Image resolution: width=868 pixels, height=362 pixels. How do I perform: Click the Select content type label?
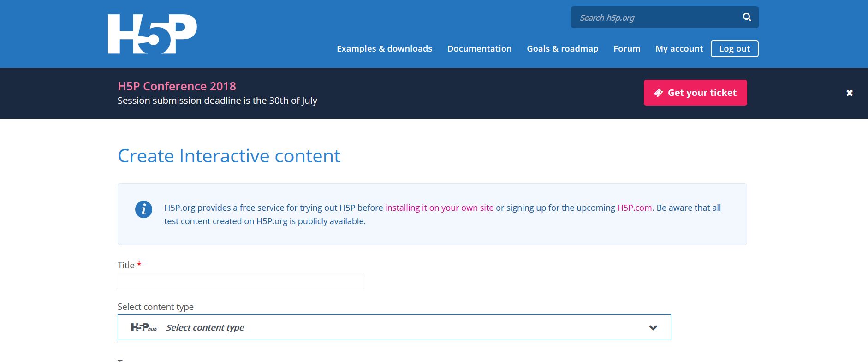pyautogui.click(x=155, y=307)
